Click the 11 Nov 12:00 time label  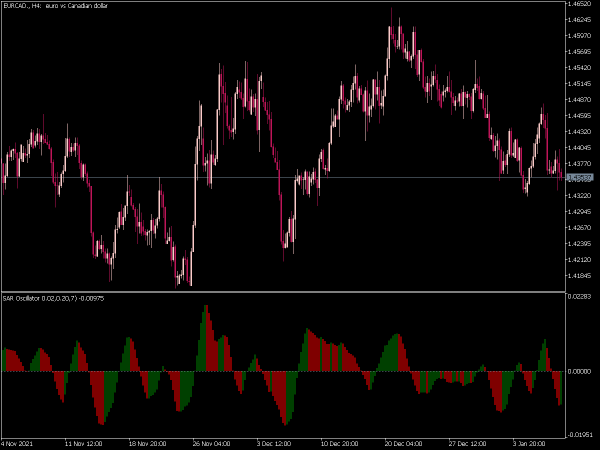point(83,444)
